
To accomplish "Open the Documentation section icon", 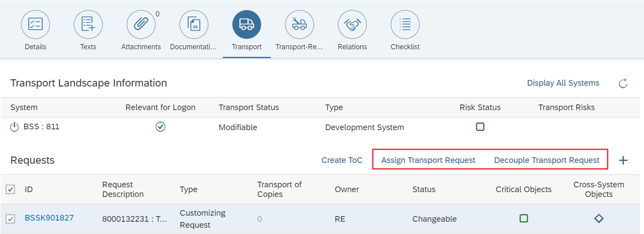I will pos(194,24).
